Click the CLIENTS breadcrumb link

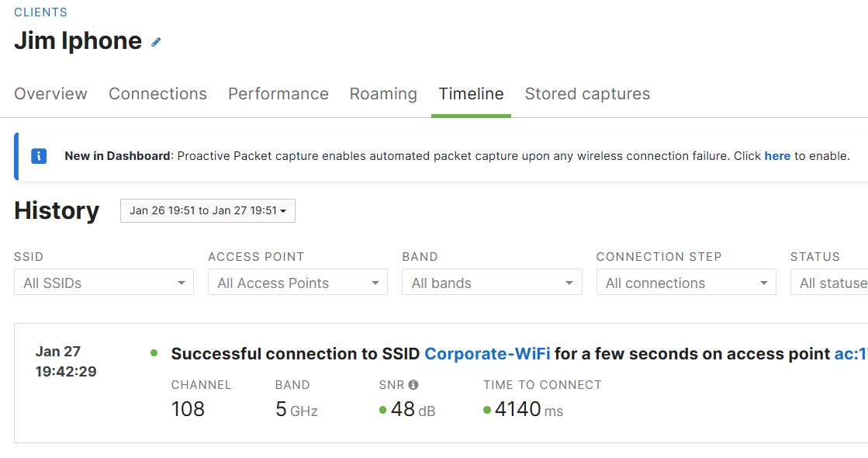coord(40,12)
